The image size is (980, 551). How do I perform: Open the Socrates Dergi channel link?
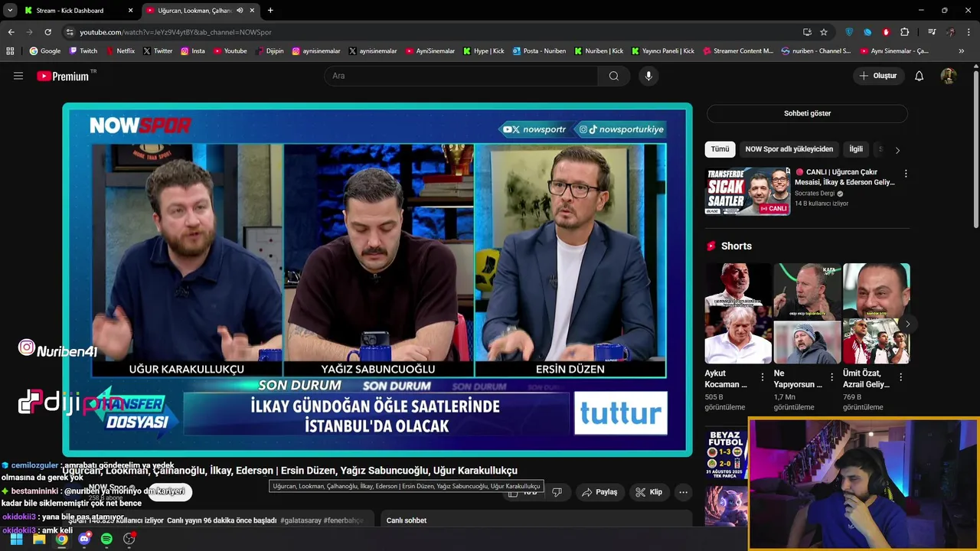[x=815, y=194]
